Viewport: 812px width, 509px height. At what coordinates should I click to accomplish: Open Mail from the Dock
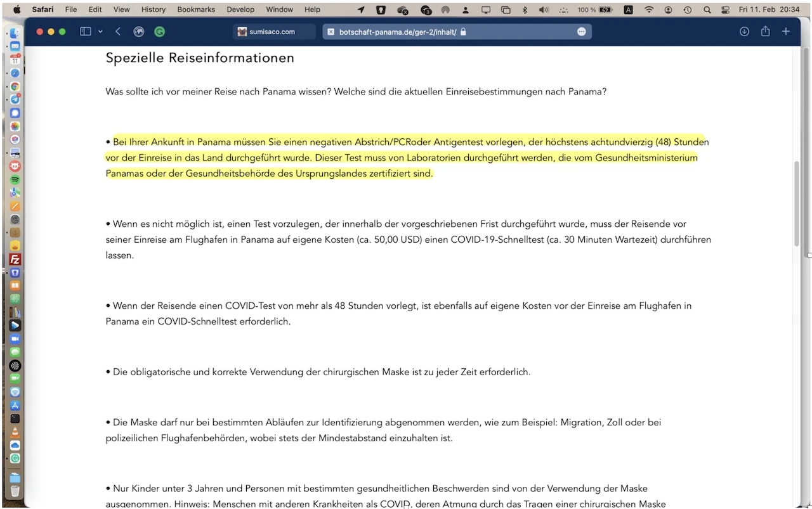(x=15, y=46)
